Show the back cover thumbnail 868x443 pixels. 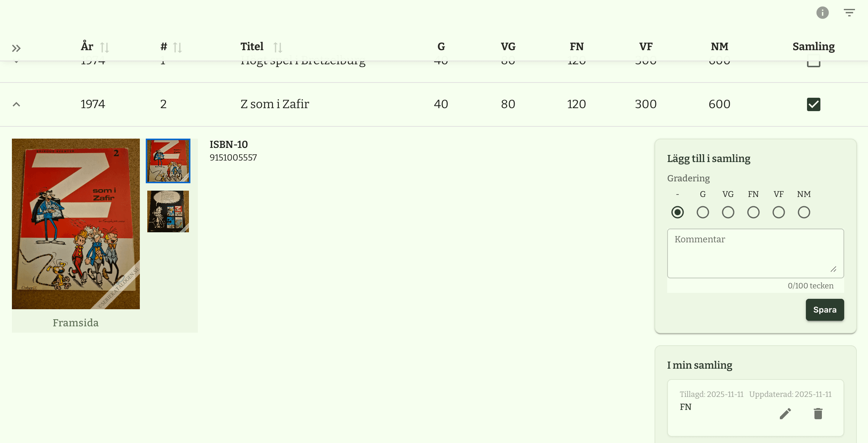168,211
